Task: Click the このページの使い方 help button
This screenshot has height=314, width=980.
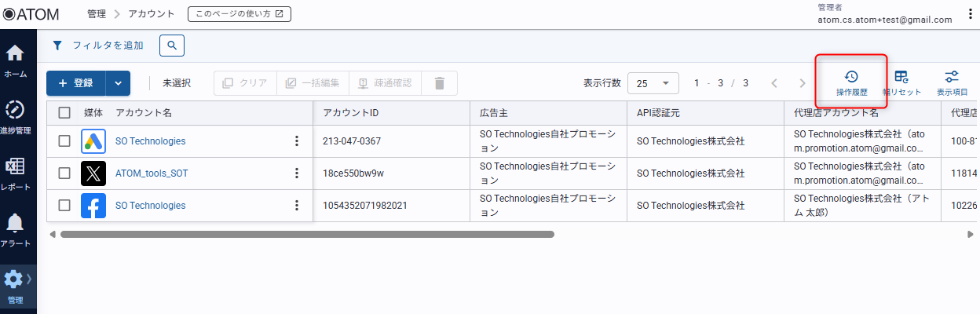Action: [240, 14]
